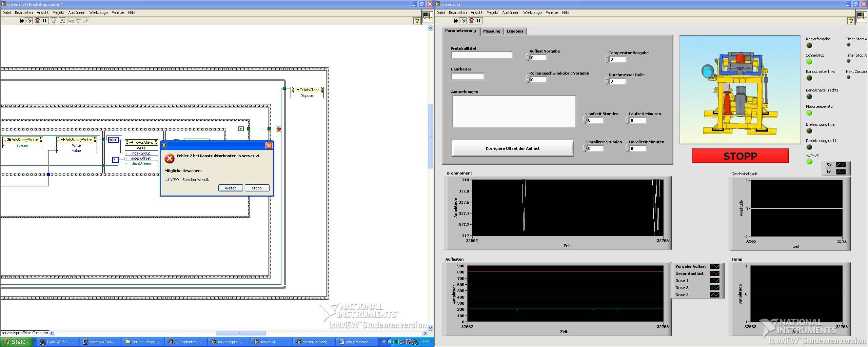The image size is (868, 347).
Task: Click the Durchmesser Rolle stepper arrows
Action: 607,81
